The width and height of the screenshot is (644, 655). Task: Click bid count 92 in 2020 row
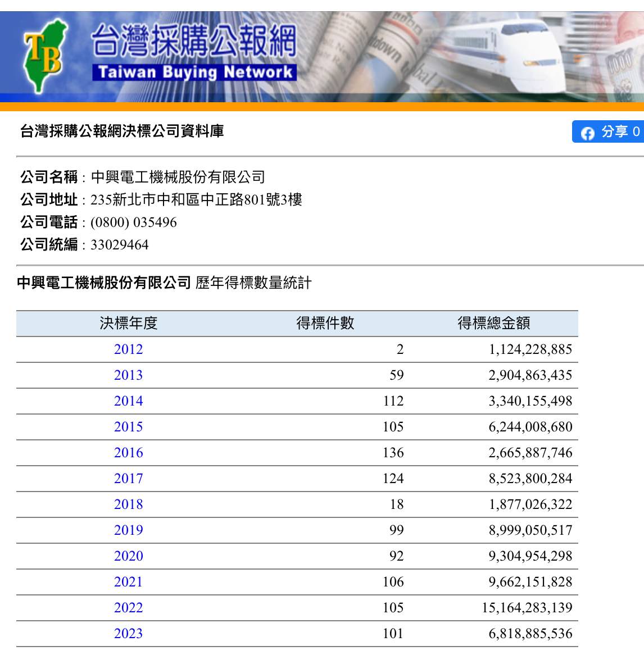click(397, 557)
